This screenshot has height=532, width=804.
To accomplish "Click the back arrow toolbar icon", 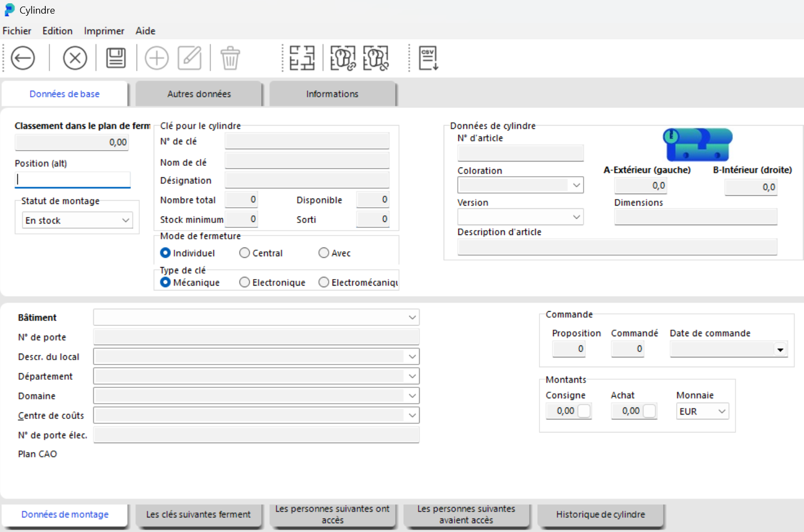I will pyautogui.click(x=23, y=58).
